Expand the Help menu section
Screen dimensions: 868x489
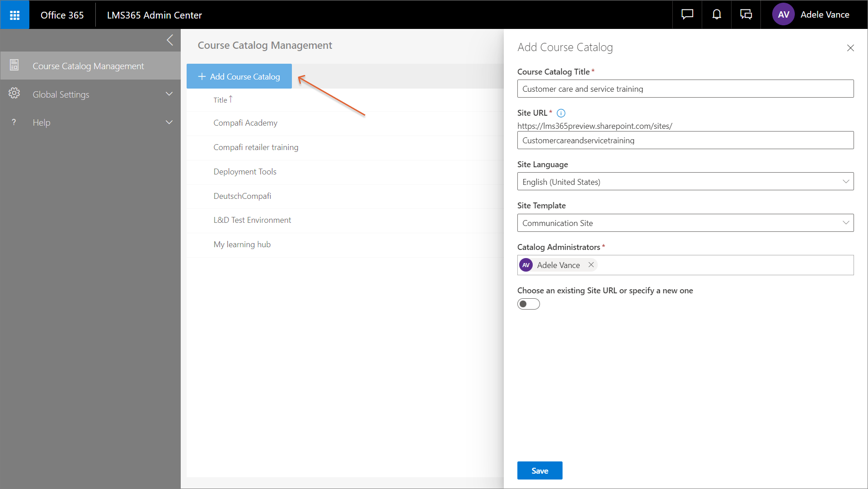(169, 122)
